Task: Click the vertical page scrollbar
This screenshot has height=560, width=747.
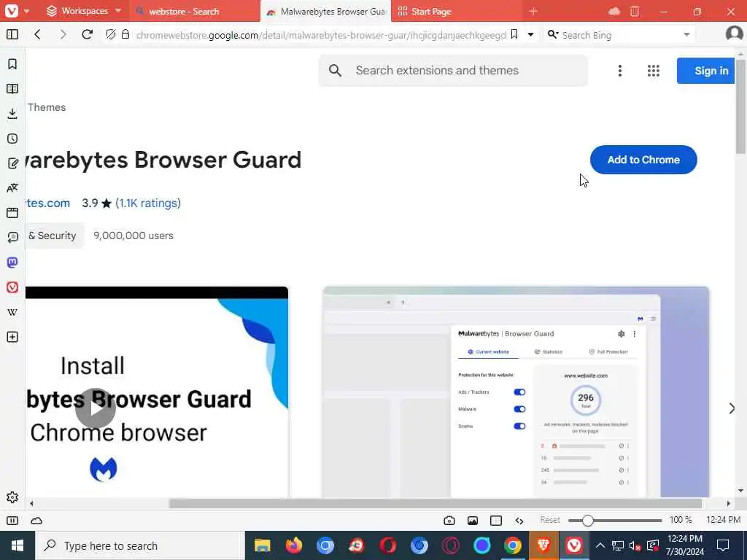Action: pyautogui.click(x=740, y=106)
